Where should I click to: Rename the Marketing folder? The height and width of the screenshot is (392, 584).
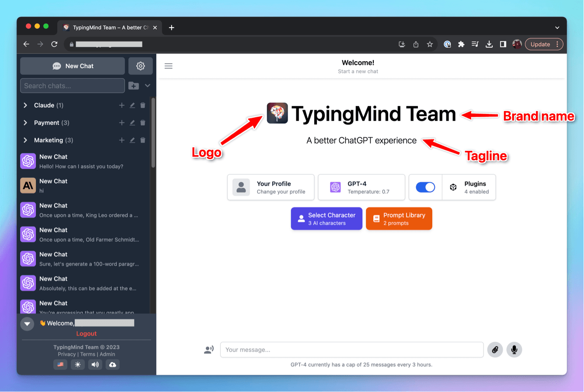tap(132, 140)
